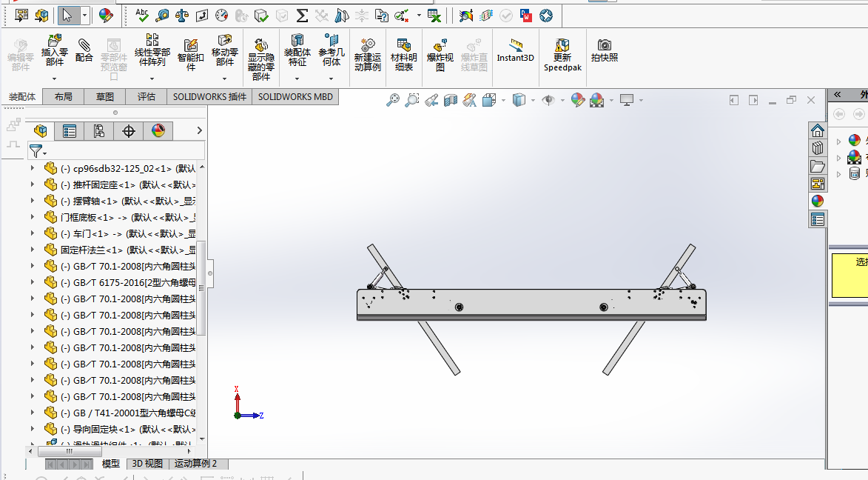Toggle Instant3D mode
The width and height of the screenshot is (868, 480).
click(515, 50)
